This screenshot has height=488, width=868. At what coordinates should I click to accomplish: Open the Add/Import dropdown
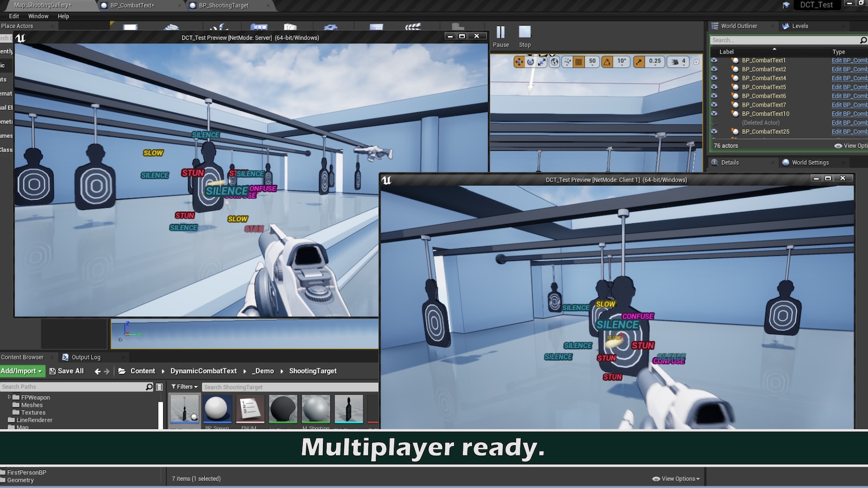pos(22,371)
